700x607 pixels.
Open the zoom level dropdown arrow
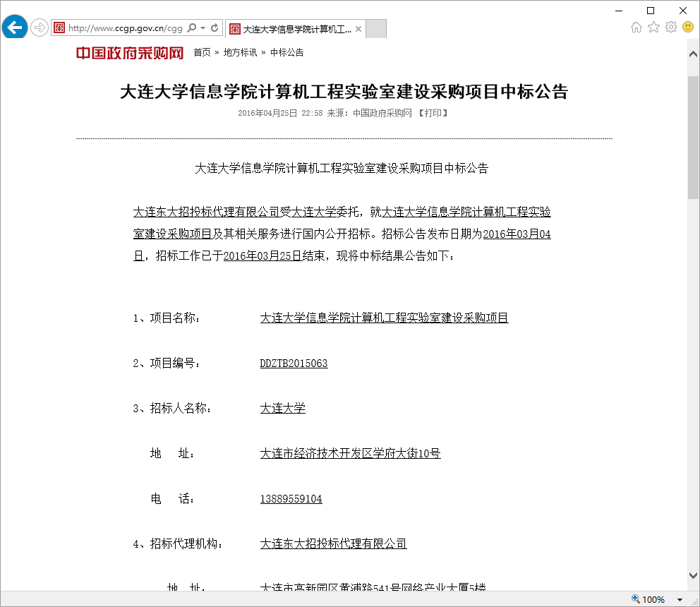[680, 600]
